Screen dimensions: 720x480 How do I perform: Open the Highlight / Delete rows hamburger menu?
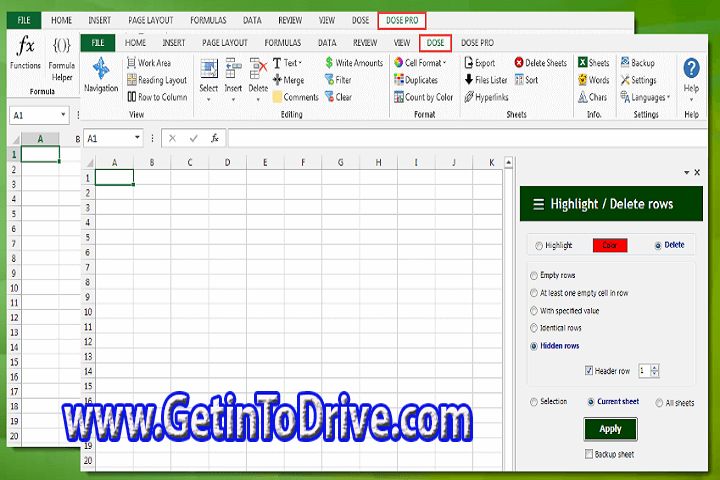click(538, 204)
